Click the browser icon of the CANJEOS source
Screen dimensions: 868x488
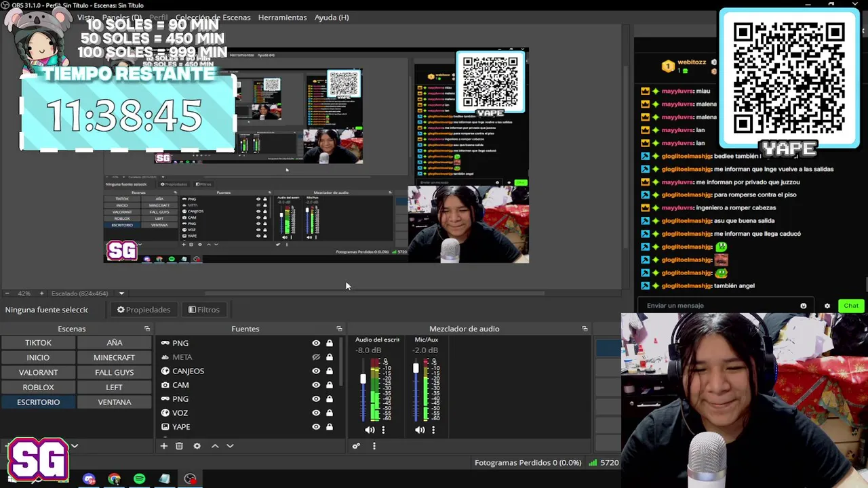(165, 371)
